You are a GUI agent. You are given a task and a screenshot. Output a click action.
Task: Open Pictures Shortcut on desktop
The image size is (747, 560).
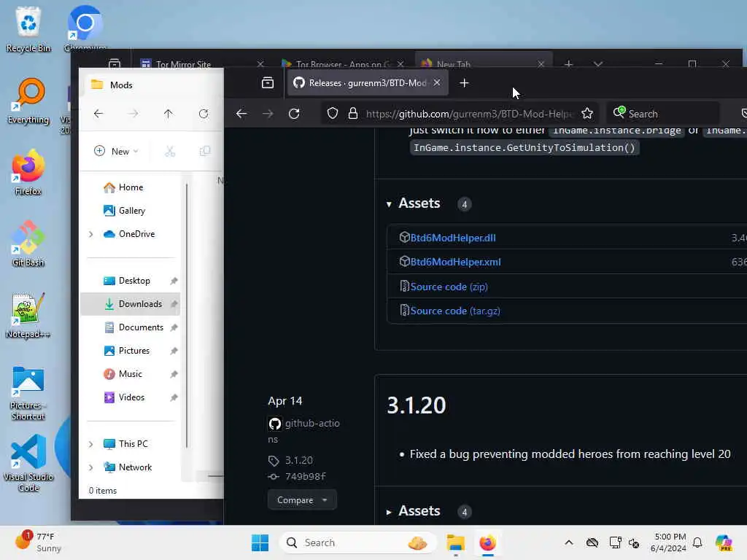(x=28, y=392)
